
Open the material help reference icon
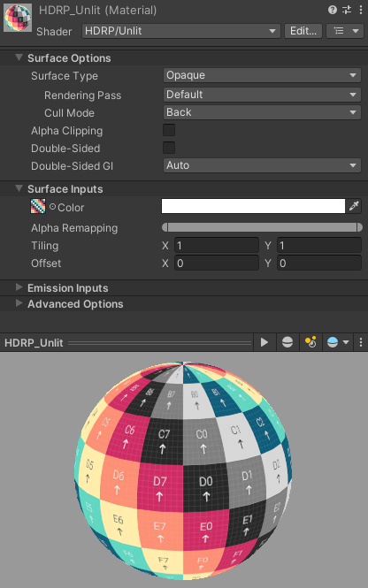(333, 10)
